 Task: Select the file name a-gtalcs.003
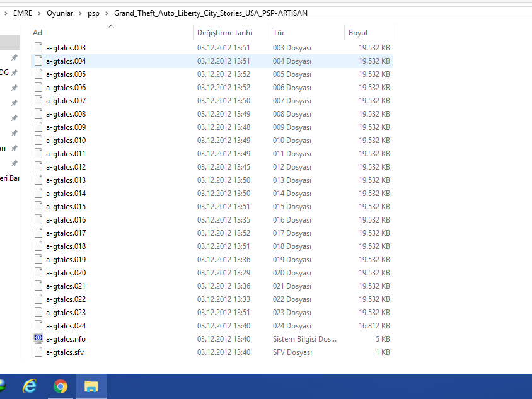tap(66, 48)
